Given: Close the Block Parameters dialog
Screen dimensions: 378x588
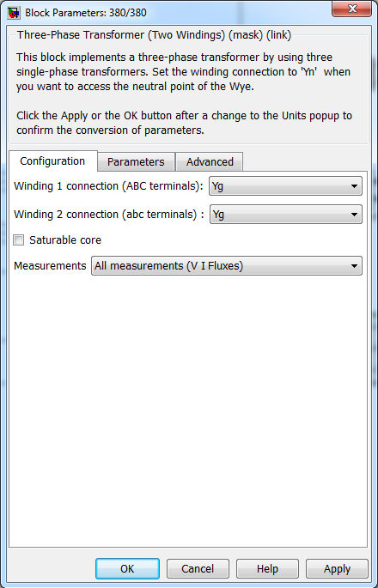Looking at the screenshot, I should (351, 9).
